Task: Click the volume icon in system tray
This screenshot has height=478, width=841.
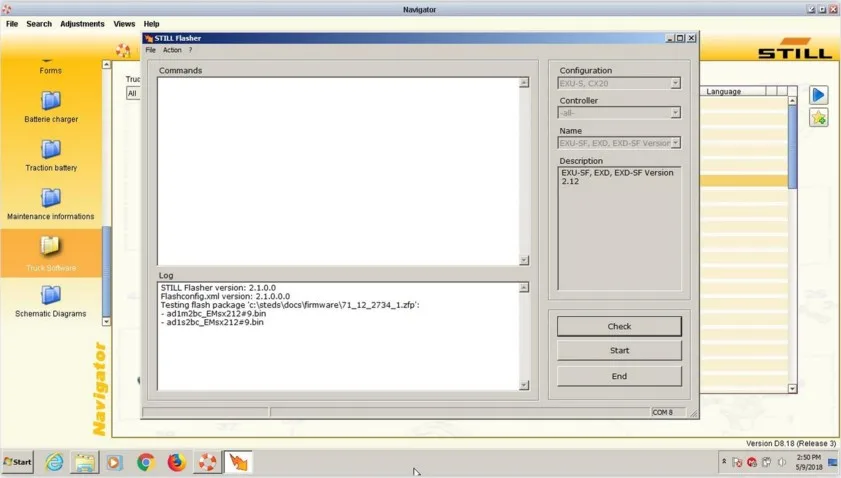Action: pyautogui.click(x=781, y=462)
